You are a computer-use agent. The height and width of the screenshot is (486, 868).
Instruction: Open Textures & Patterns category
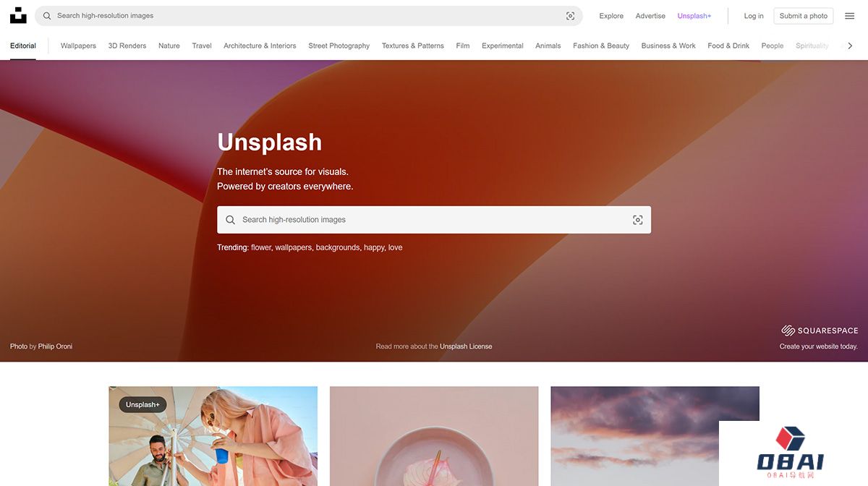click(413, 46)
